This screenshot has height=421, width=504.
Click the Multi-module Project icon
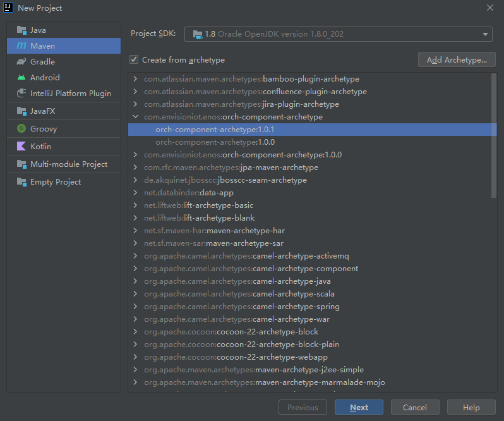point(21,164)
